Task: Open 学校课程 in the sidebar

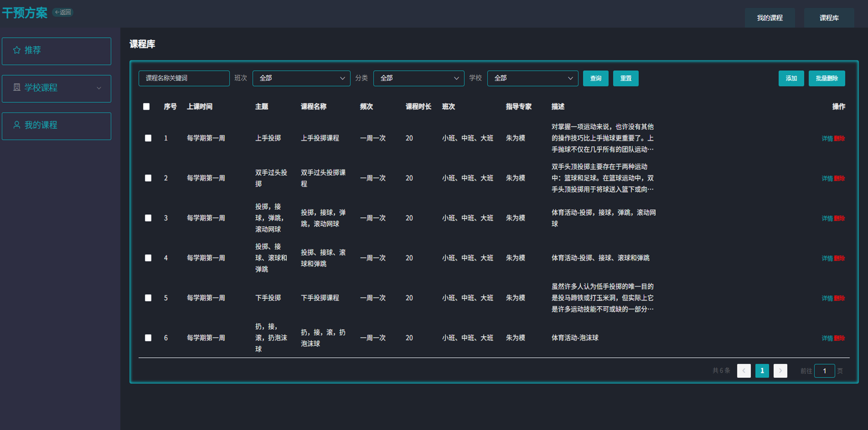Action: [57, 89]
